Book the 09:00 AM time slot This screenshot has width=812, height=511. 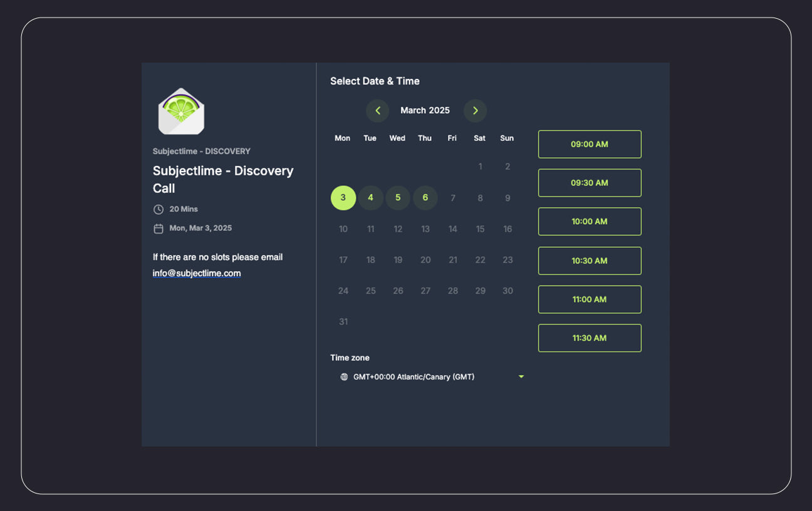click(589, 145)
